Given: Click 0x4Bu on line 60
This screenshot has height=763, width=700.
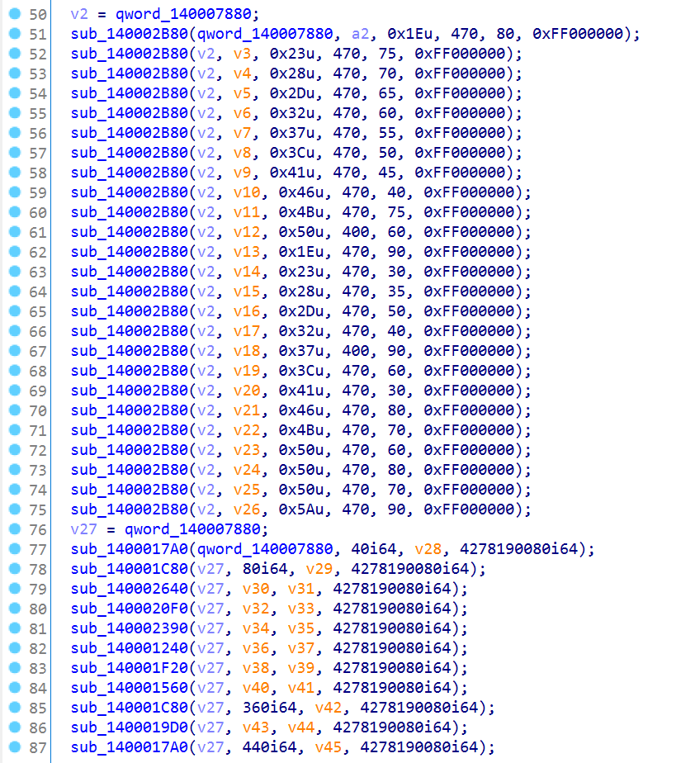Looking at the screenshot, I should point(301,212).
